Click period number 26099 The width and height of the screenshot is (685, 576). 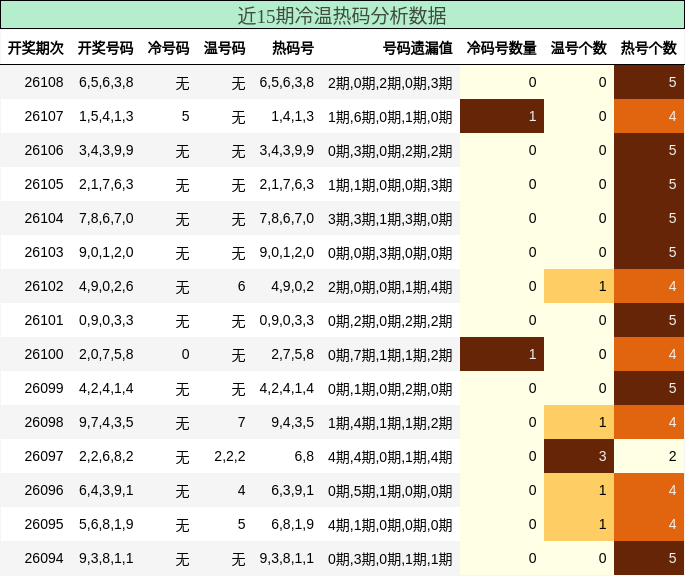(x=44, y=389)
